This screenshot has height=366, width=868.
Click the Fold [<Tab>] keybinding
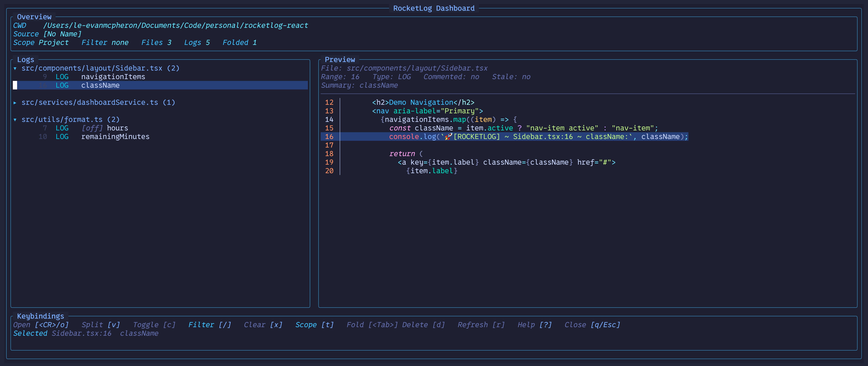[372, 325]
